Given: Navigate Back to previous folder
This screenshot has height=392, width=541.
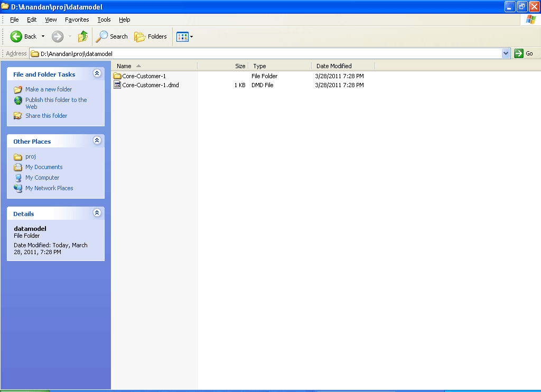Looking at the screenshot, I should tap(23, 36).
